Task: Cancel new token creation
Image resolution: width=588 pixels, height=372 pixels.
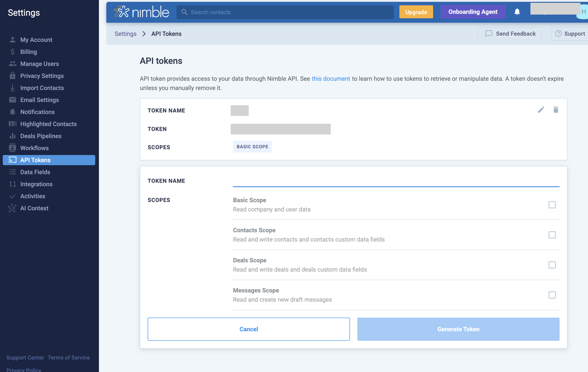Action: (x=249, y=329)
